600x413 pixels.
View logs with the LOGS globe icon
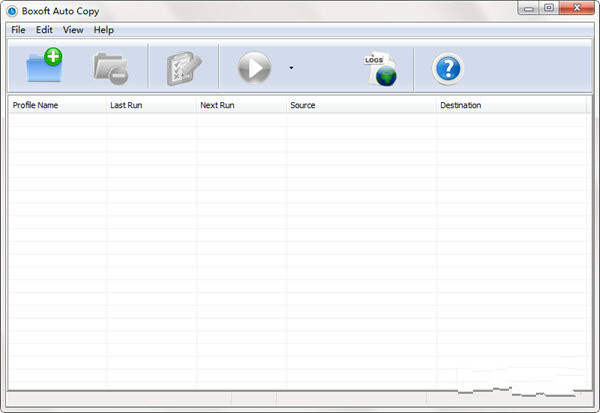coord(380,69)
